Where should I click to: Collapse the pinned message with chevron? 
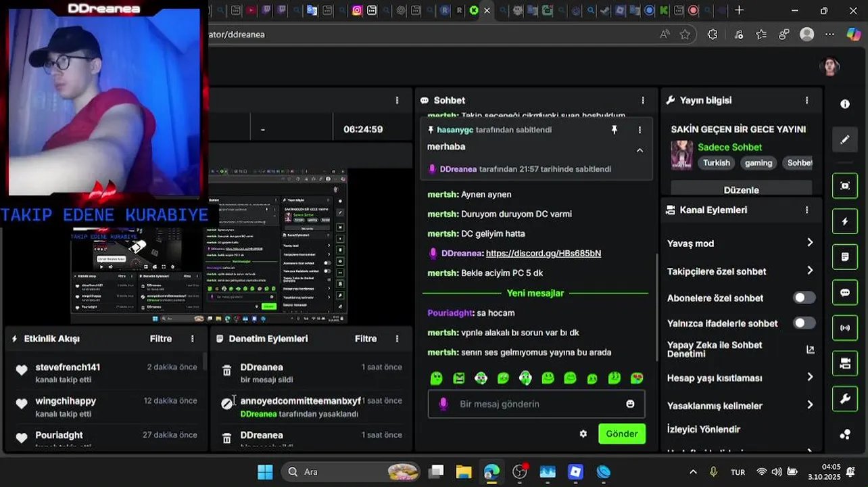(x=640, y=150)
